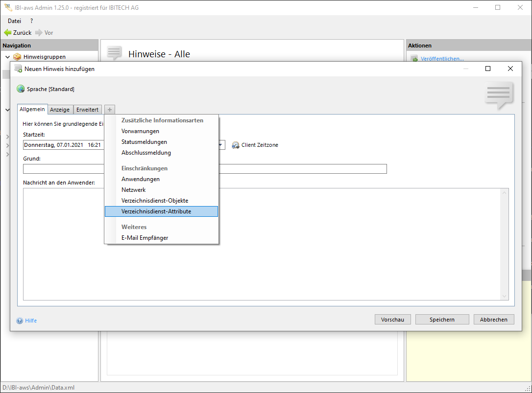Open the Erweitert tab
This screenshot has width=532, height=393.
point(87,110)
